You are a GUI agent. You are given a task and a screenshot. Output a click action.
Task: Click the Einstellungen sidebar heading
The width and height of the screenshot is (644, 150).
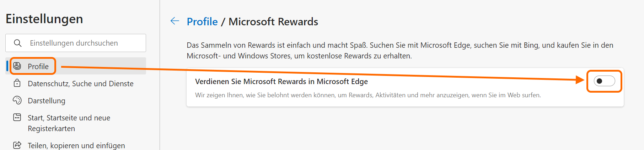[44, 19]
